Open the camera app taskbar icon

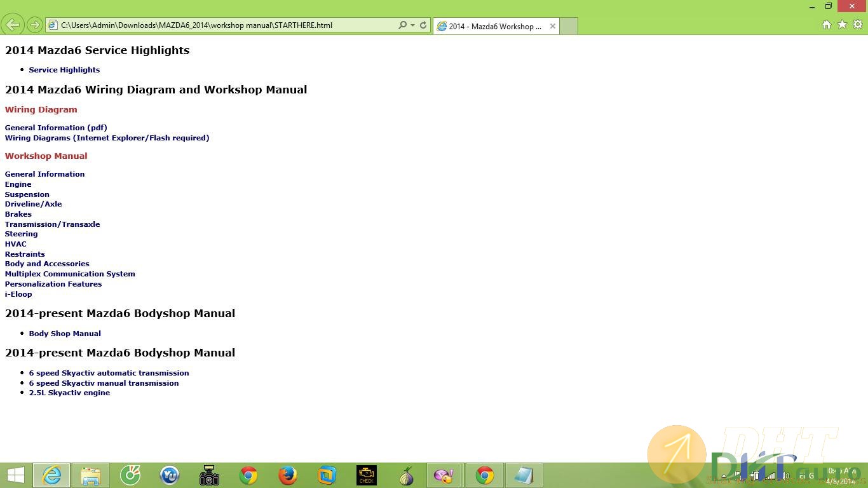(x=209, y=475)
